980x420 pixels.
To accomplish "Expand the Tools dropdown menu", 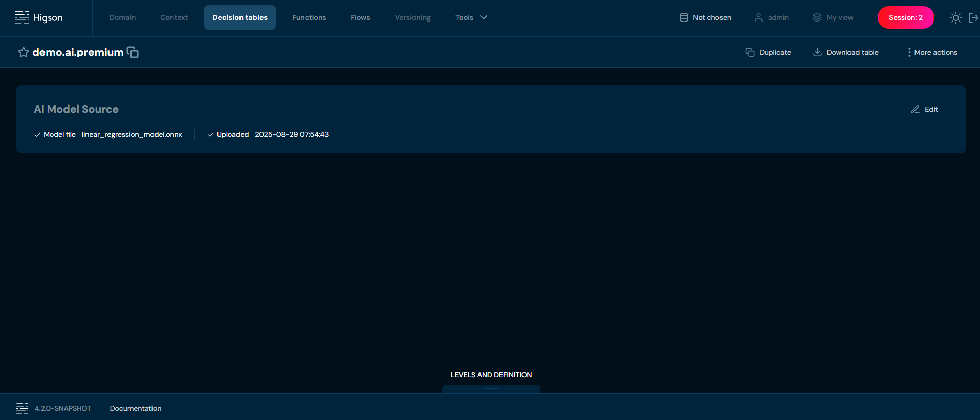I will [471, 17].
